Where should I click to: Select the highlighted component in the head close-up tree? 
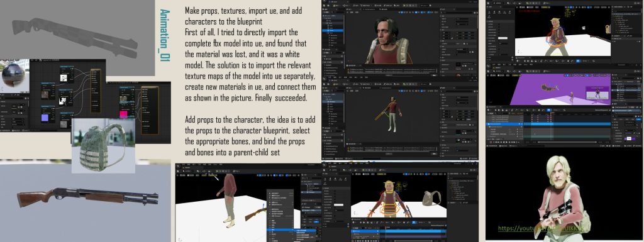tap(332, 30)
